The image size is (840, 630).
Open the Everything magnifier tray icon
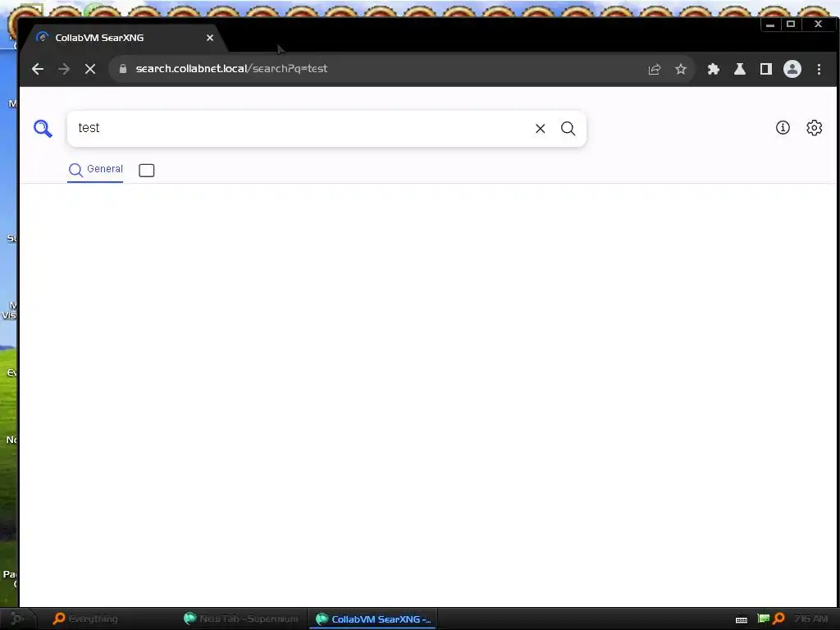tap(778, 619)
